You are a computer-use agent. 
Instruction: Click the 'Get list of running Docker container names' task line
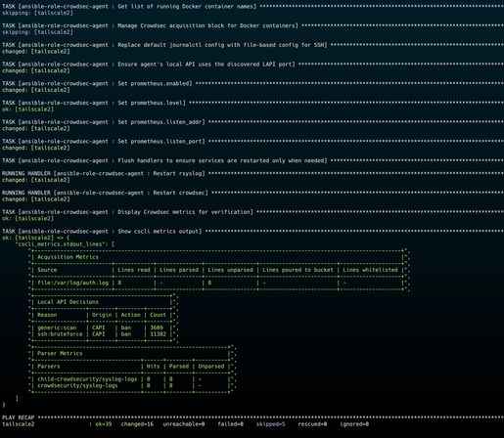[252, 7]
